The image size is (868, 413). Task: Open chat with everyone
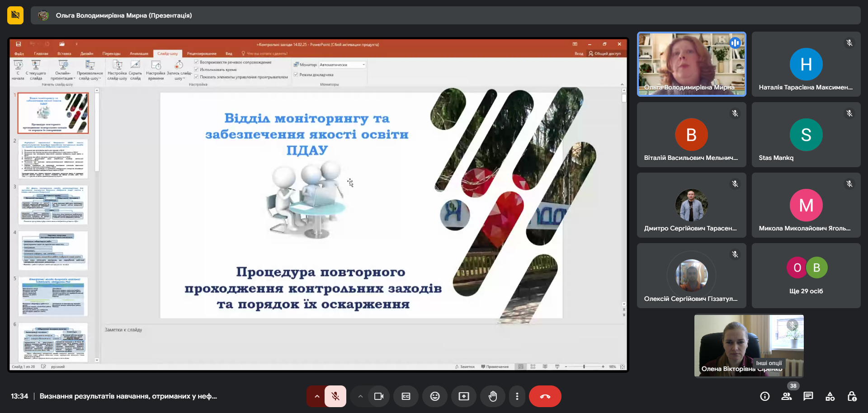(808, 396)
